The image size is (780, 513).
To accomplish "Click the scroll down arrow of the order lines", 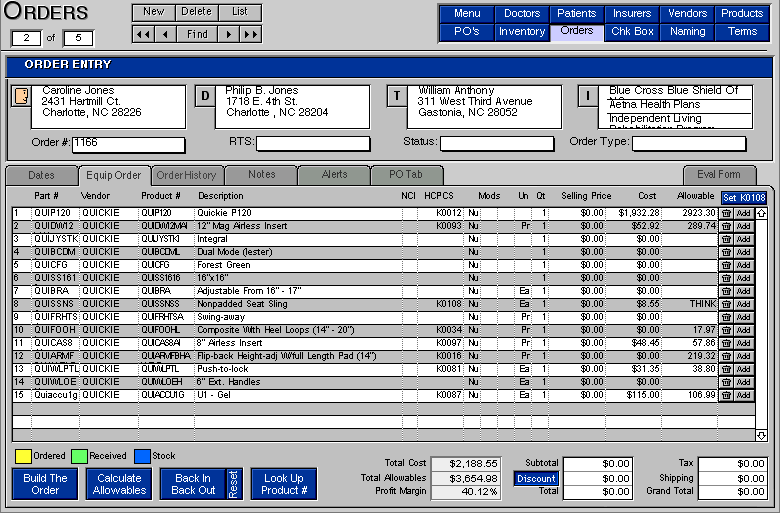I will 761,435.
